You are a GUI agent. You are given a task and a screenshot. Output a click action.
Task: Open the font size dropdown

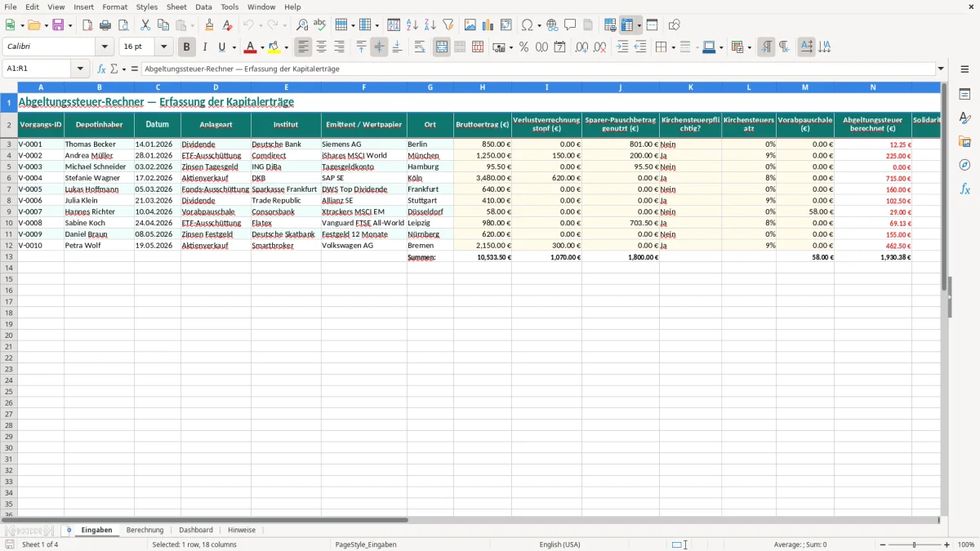point(163,47)
